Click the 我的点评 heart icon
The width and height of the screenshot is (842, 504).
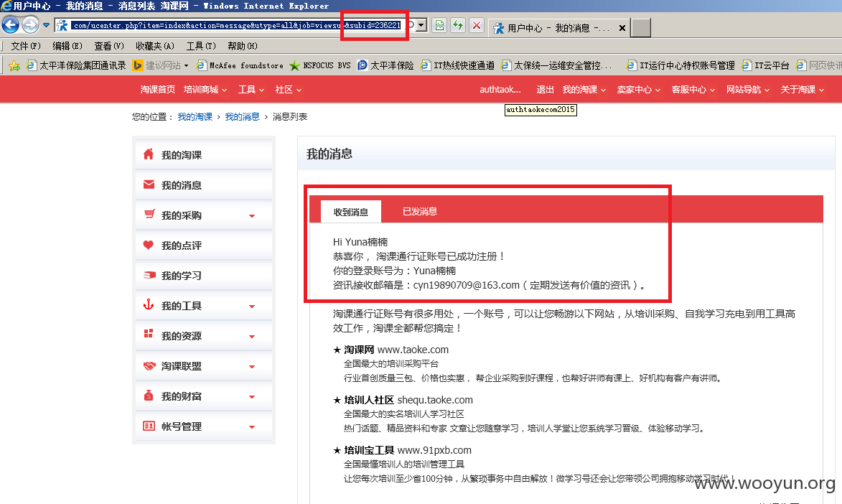(149, 245)
